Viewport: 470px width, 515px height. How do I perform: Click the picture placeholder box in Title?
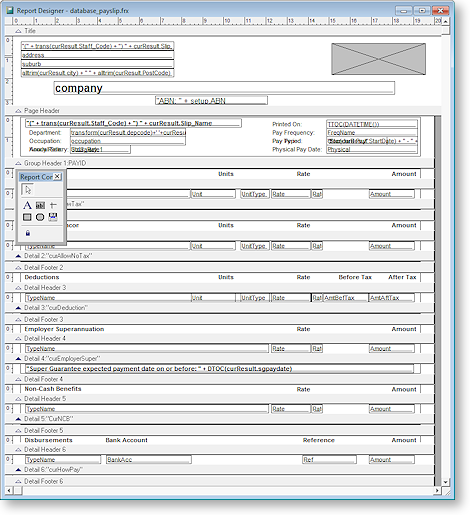coord(378,59)
